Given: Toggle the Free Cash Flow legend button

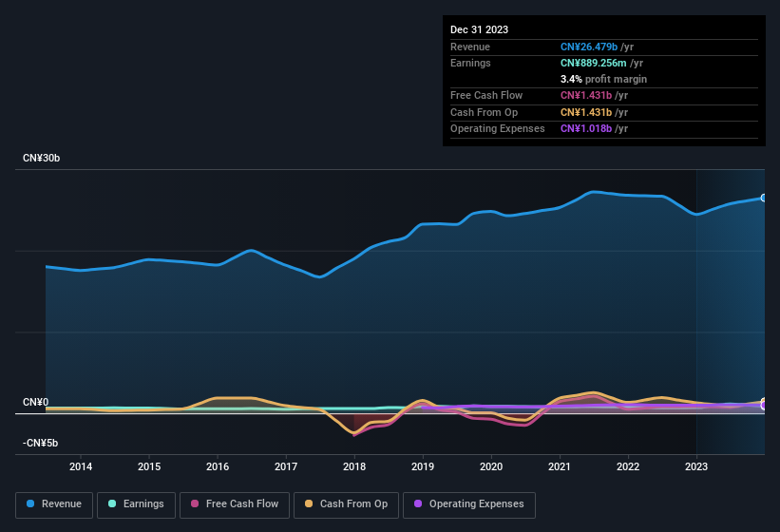Looking at the screenshot, I should pyautogui.click(x=235, y=504).
